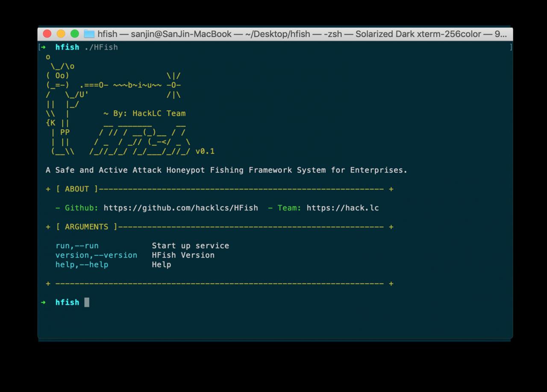Click the "run,--run" argument text
Viewport: 547px width, 392px height.
pos(77,246)
